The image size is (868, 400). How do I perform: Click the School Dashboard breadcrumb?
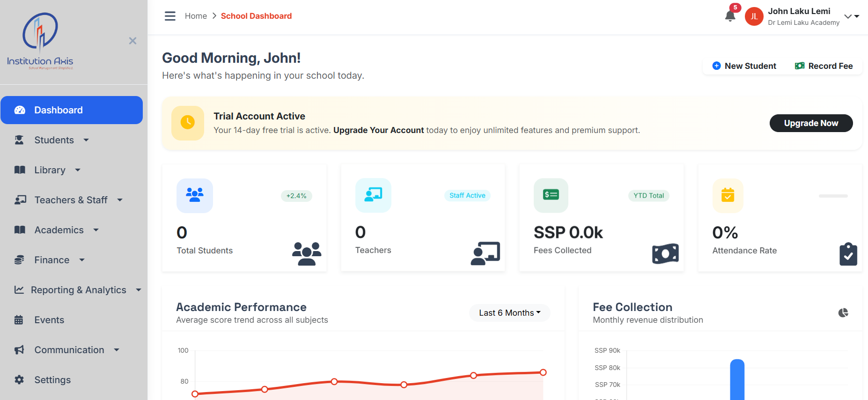click(256, 16)
